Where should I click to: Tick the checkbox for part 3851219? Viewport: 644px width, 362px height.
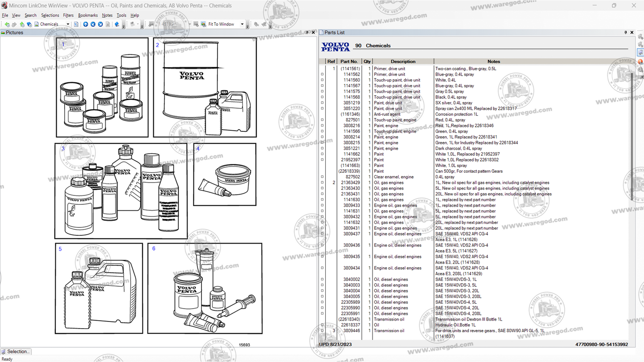pyautogui.click(x=322, y=103)
